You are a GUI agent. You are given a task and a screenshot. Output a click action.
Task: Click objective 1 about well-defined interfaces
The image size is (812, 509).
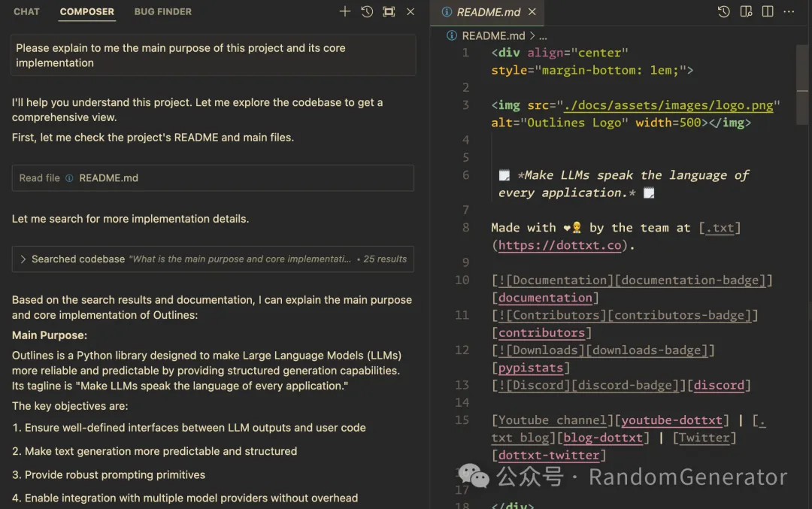click(x=189, y=428)
